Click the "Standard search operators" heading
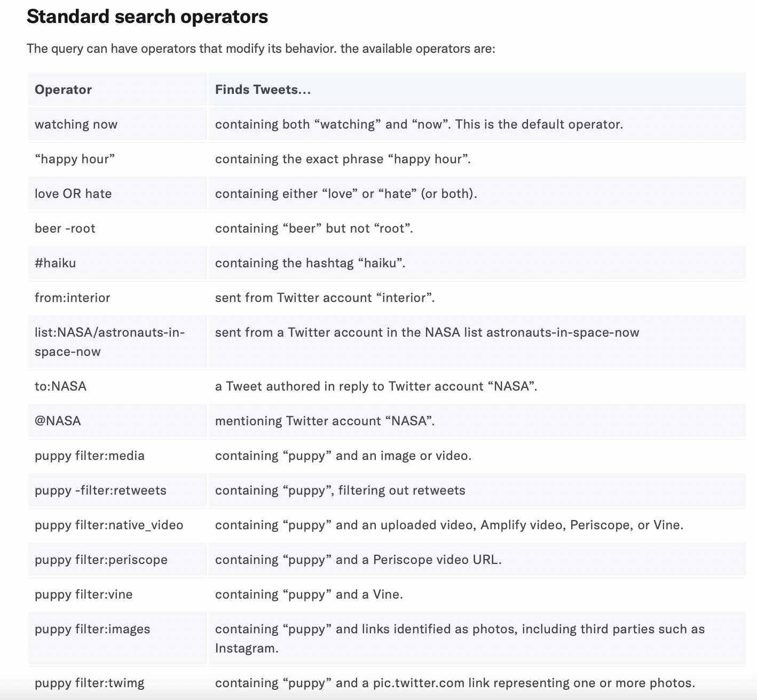The image size is (757, 700). [147, 17]
